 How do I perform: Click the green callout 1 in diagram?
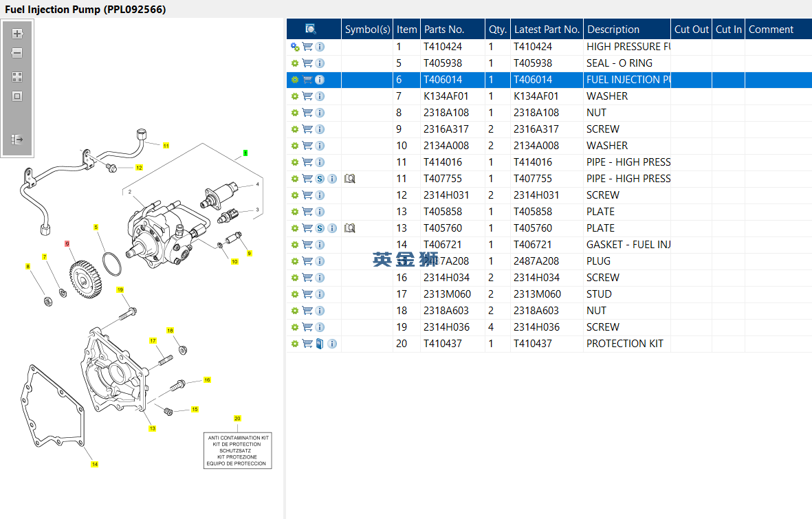(x=245, y=153)
